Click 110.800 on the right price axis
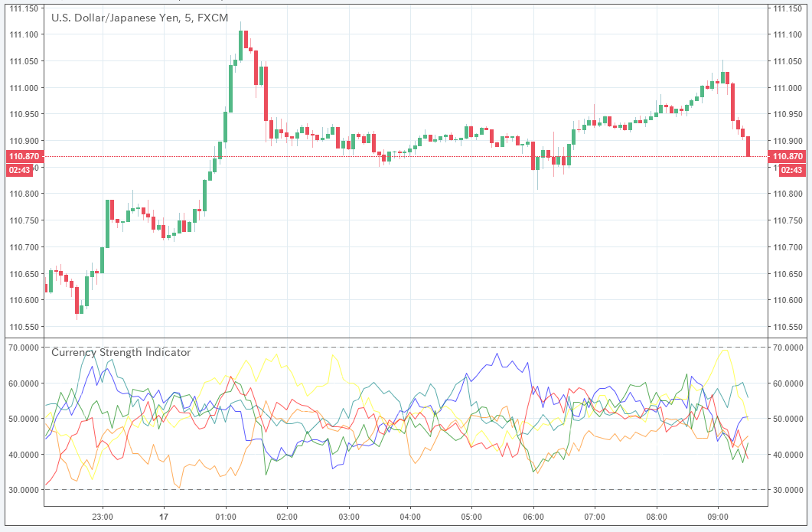812x532 pixels. pos(788,194)
